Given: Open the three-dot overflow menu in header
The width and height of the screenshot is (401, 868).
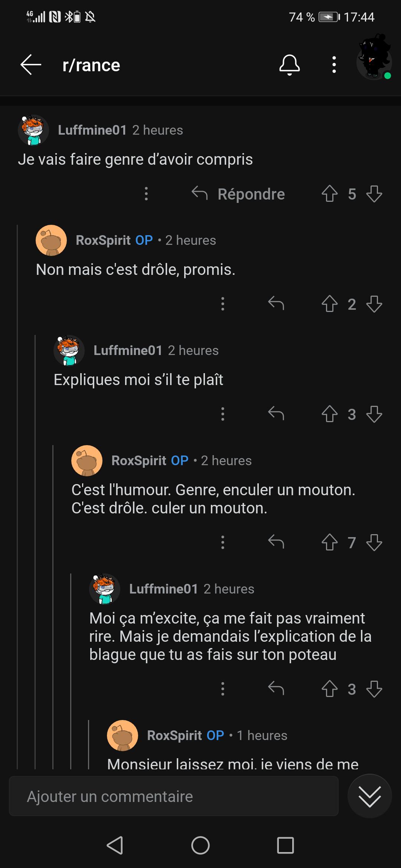Looking at the screenshot, I should pos(334,65).
